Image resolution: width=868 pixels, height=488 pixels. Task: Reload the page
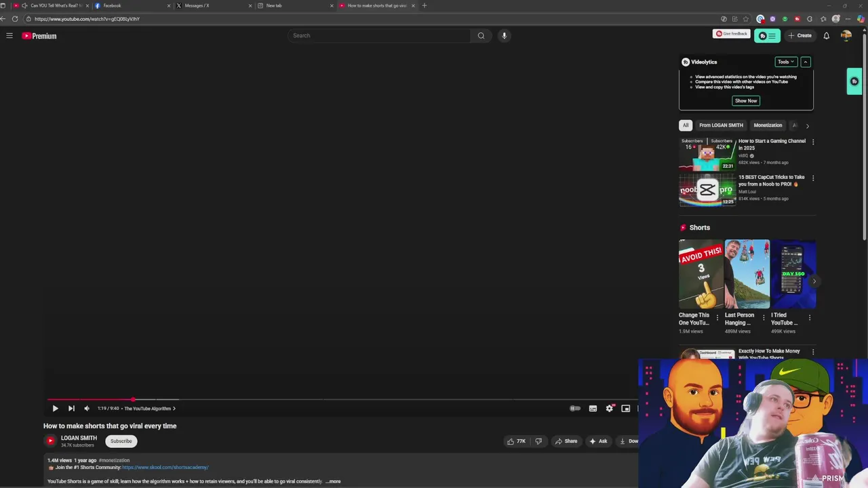point(15,19)
